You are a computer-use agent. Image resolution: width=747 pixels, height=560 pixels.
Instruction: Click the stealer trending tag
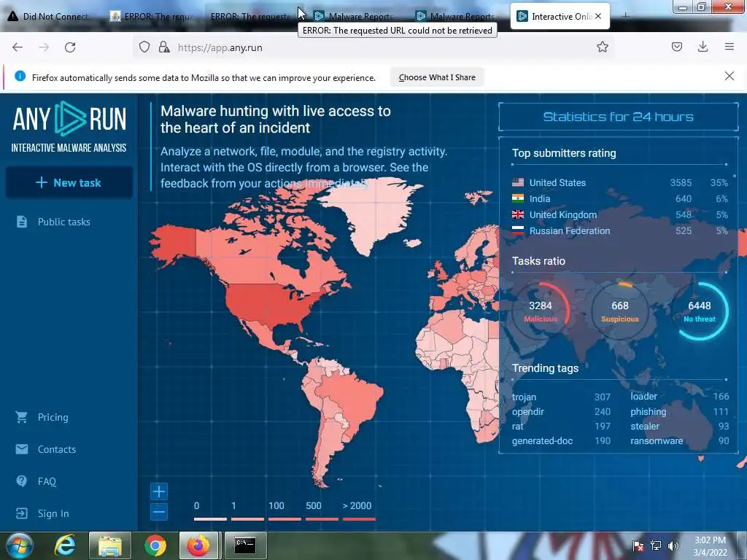(645, 426)
